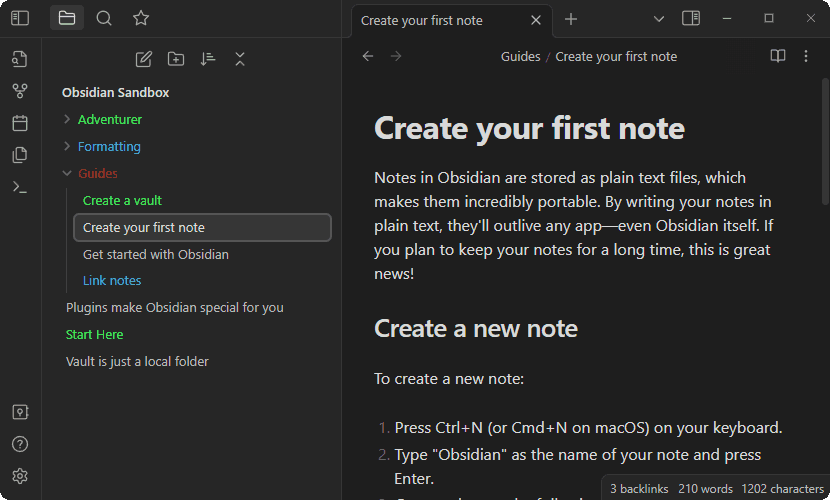Collapse the Guides folder chevron
This screenshot has width=830, height=500.
pos(67,173)
